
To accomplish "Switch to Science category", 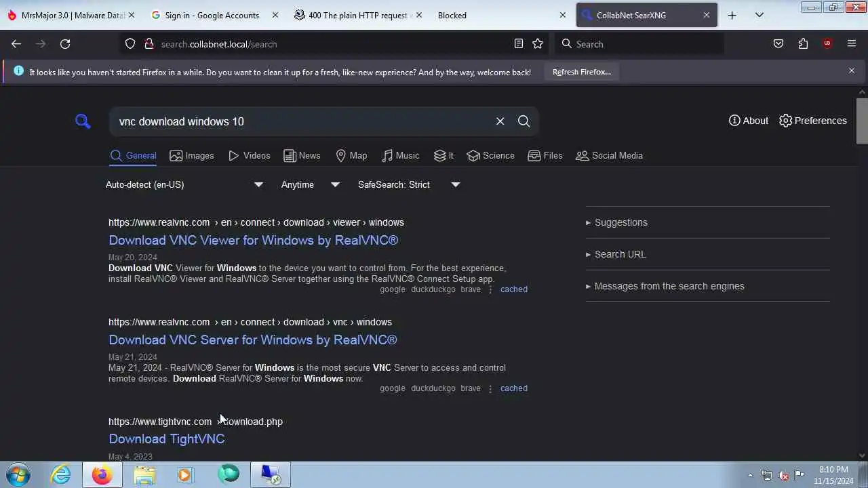I will pyautogui.click(x=491, y=156).
